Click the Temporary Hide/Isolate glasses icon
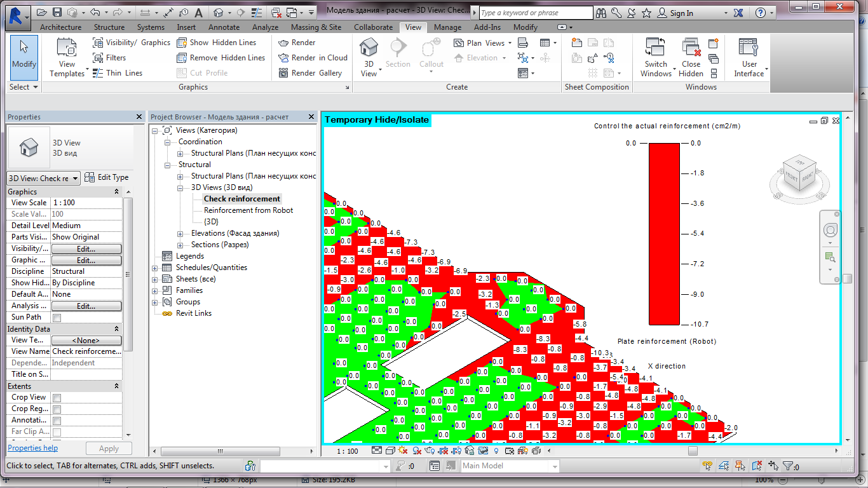 coord(484,451)
